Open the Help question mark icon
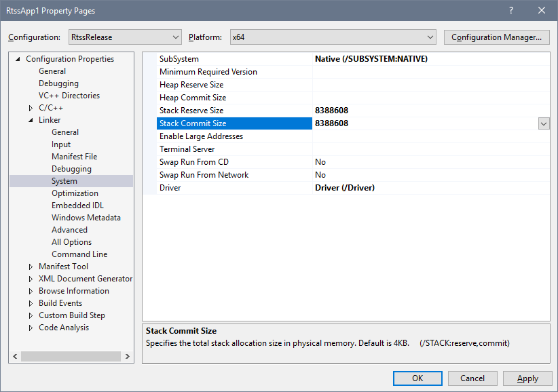Viewport: 558px width, 392px height. pyautogui.click(x=512, y=10)
